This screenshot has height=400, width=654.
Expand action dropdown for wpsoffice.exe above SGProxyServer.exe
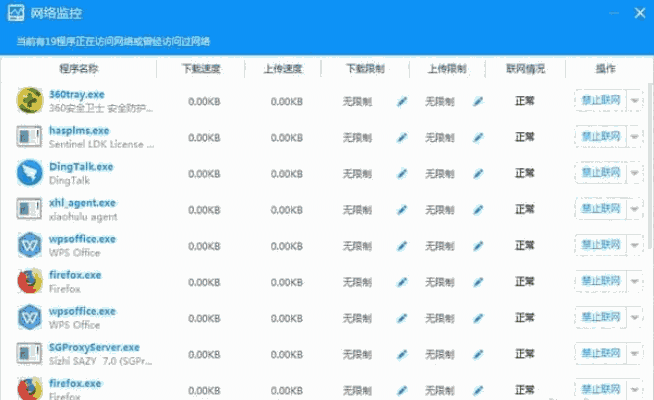pos(634,317)
